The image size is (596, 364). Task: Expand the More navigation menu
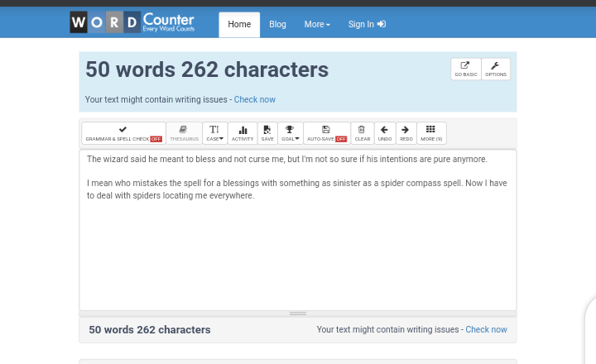[x=317, y=24]
